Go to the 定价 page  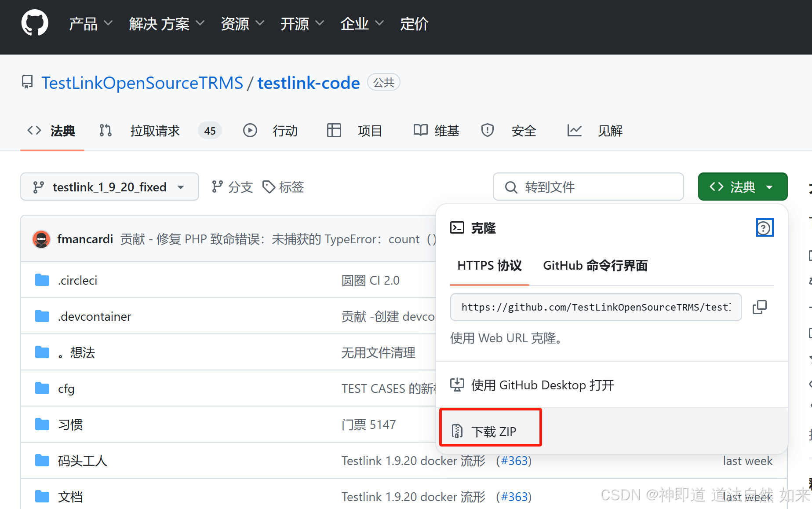414,24
